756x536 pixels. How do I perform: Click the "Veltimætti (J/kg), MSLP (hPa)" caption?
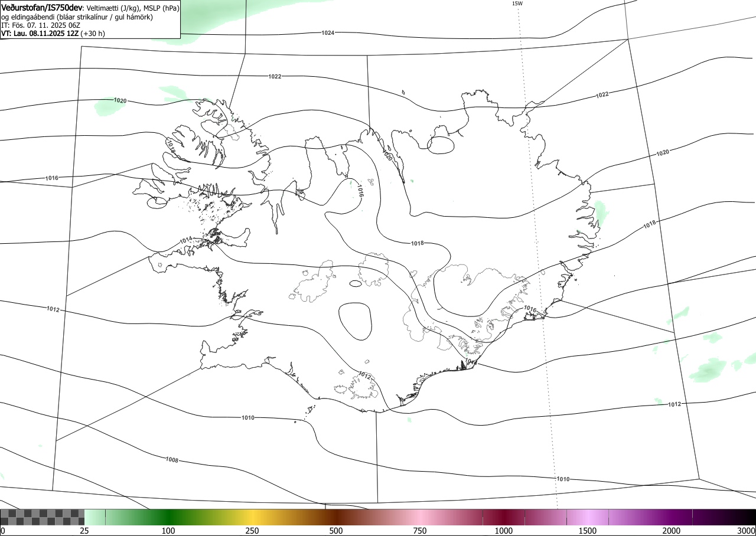click(x=133, y=8)
